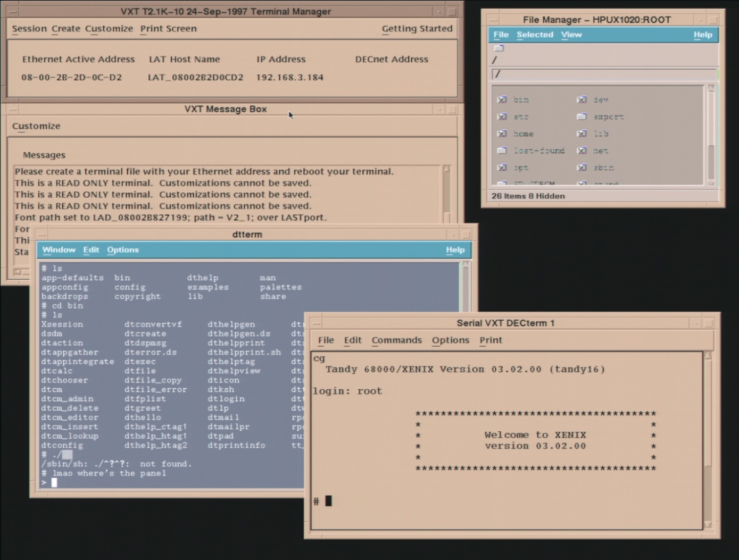
Task: Click the current folder icon below File menu
Action: pos(499,48)
